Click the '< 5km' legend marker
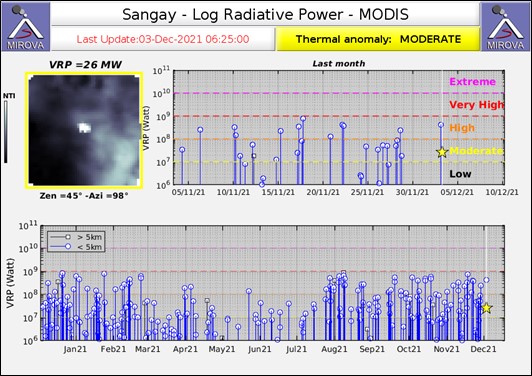Image resolution: width=532 pixels, height=376 pixels. tap(68, 247)
